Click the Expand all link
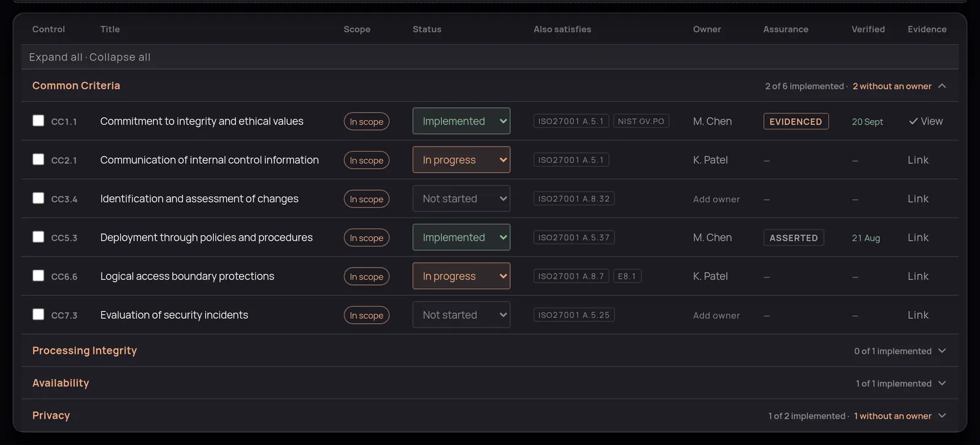The image size is (980, 445). (56, 57)
